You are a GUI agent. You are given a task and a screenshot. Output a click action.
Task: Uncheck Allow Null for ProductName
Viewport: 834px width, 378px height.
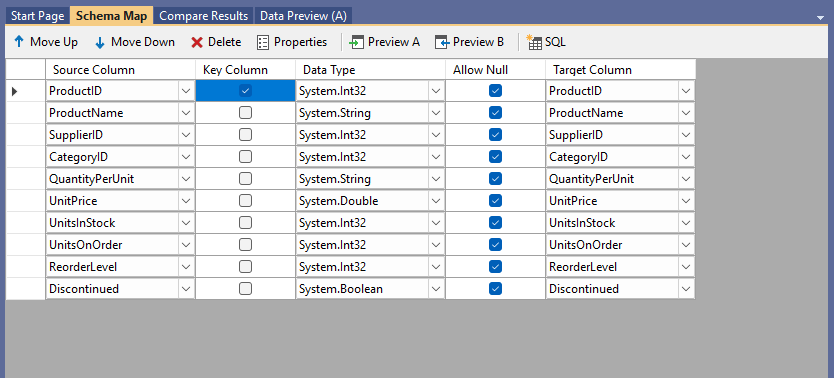(x=495, y=113)
